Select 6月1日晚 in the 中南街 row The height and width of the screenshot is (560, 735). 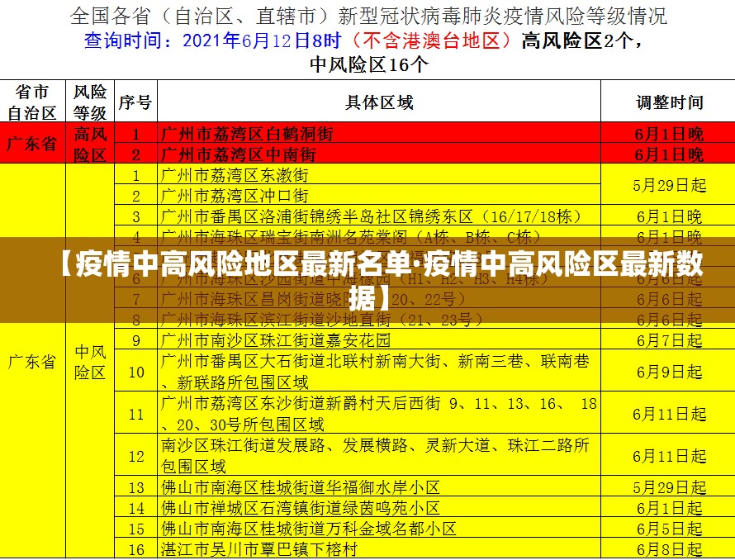click(x=669, y=154)
